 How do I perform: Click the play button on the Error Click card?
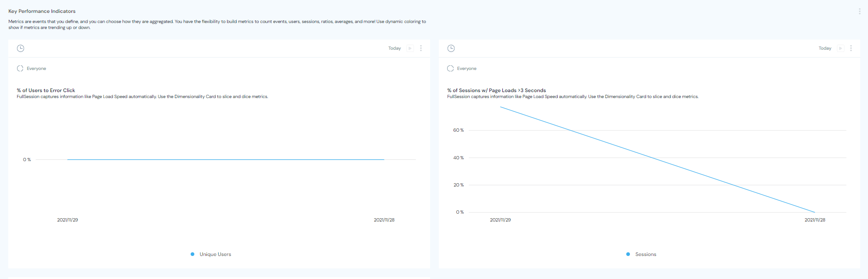(x=410, y=48)
